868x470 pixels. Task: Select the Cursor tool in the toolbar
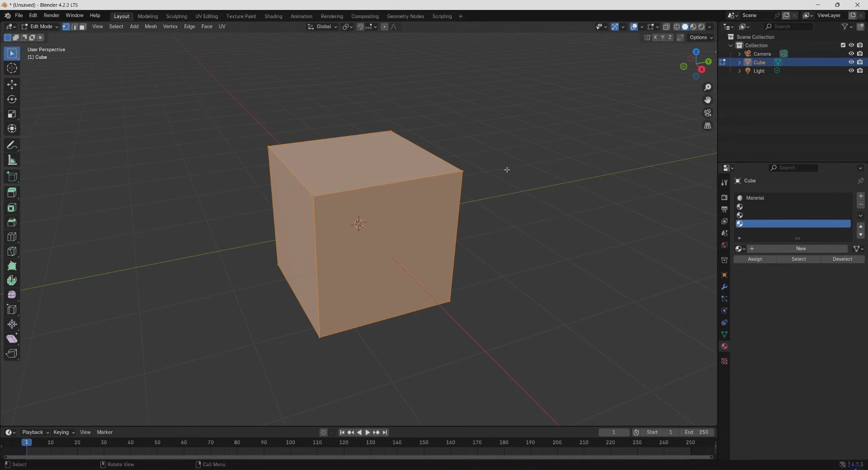[x=12, y=68]
